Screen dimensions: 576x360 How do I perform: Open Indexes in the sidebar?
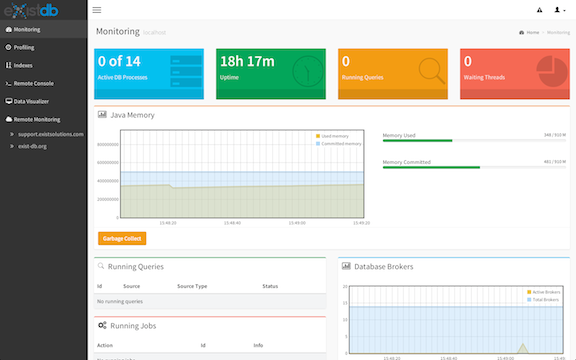pos(43,65)
